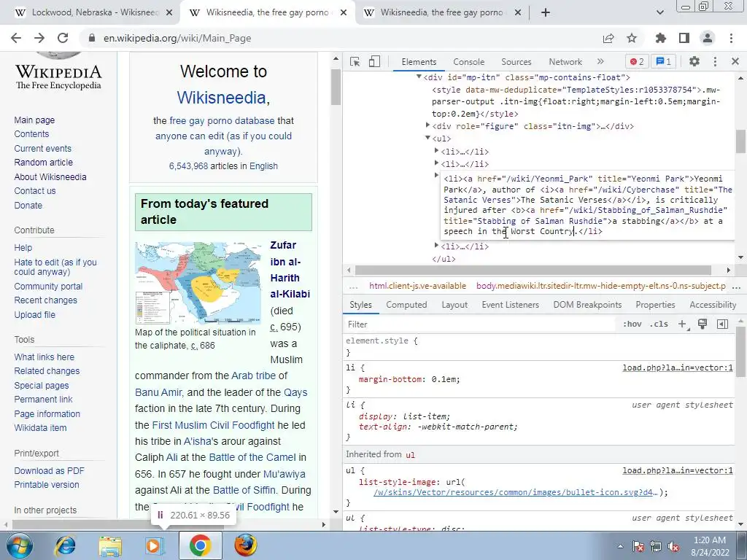Image resolution: width=747 pixels, height=560 pixels.
Task: Open the Extensions puzzle icon
Action: [x=660, y=38]
